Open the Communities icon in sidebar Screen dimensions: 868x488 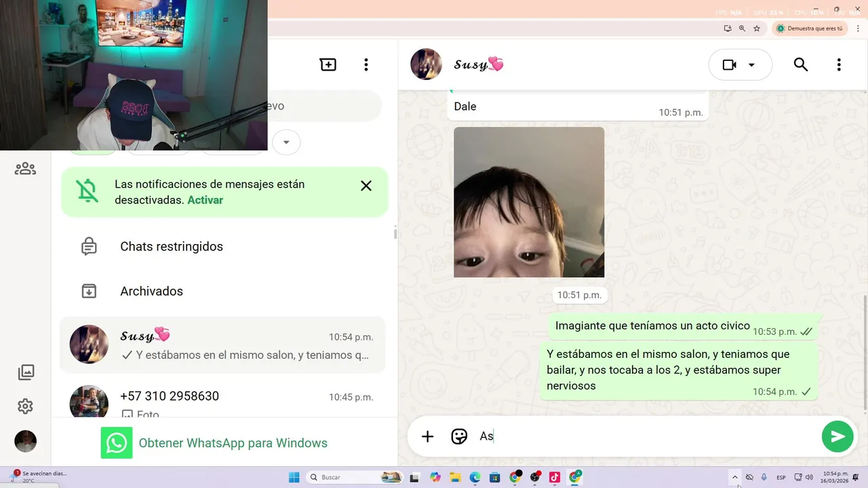tap(25, 168)
